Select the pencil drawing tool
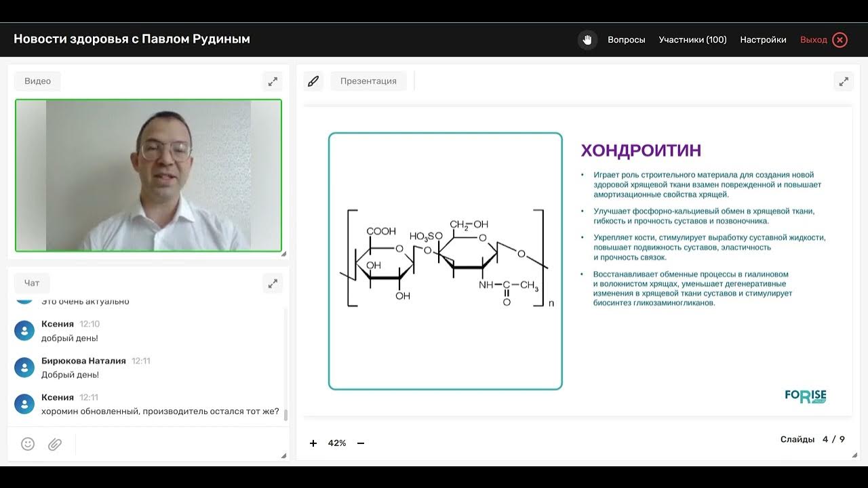The height and width of the screenshot is (488, 868). [313, 81]
